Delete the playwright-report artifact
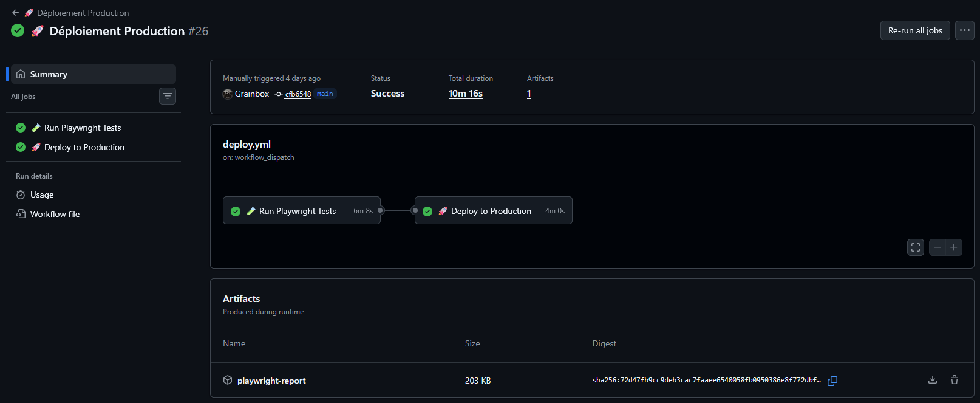The width and height of the screenshot is (980, 403). (x=954, y=380)
